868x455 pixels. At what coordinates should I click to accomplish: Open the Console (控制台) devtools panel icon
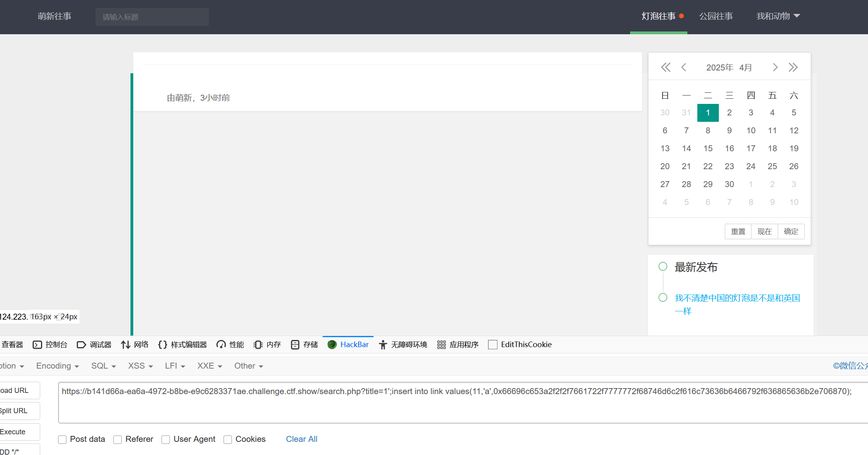pos(37,345)
